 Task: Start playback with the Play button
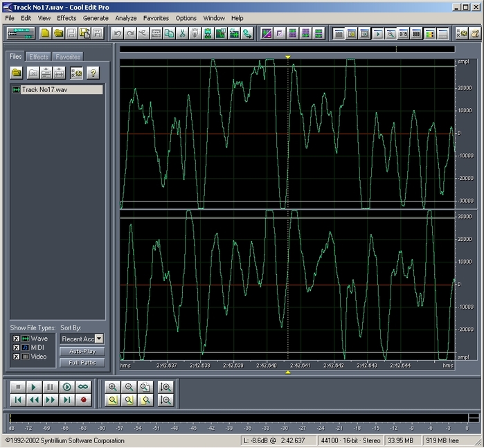[x=34, y=387]
